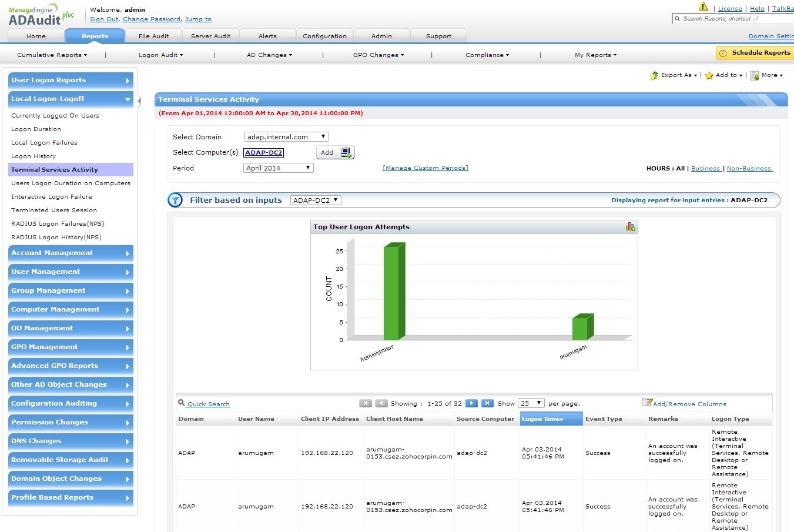Click the Schedule Reports button
The width and height of the screenshot is (794, 532).
(758, 52)
